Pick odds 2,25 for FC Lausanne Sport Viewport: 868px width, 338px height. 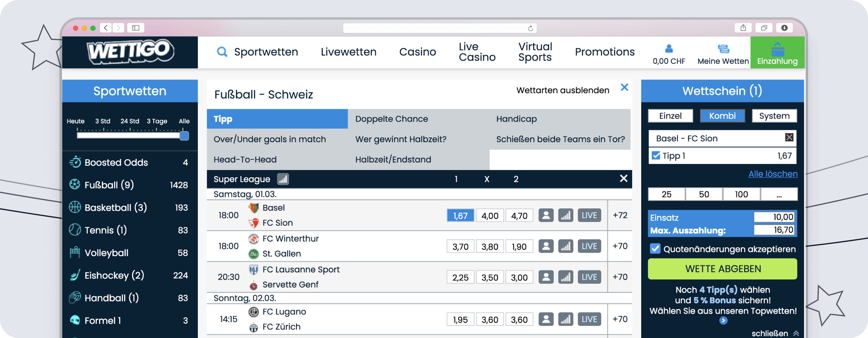pos(460,277)
